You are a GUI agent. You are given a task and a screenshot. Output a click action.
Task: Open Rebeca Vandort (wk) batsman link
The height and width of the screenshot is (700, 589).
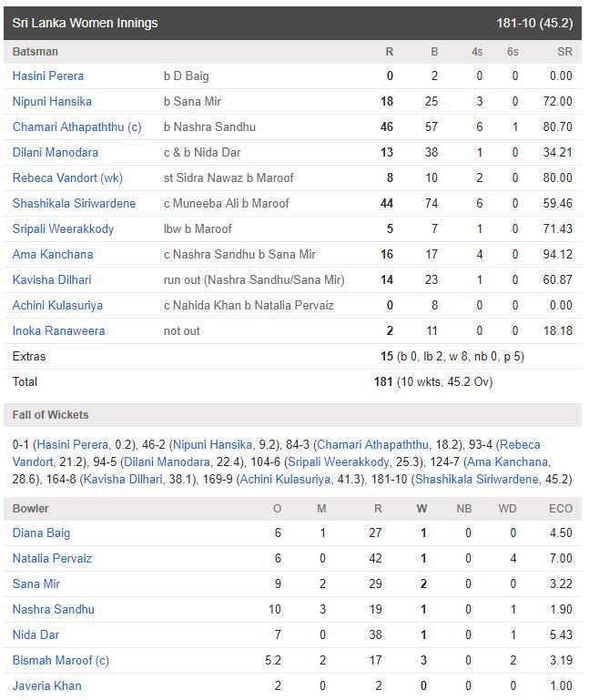pyautogui.click(x=67, y=178)
